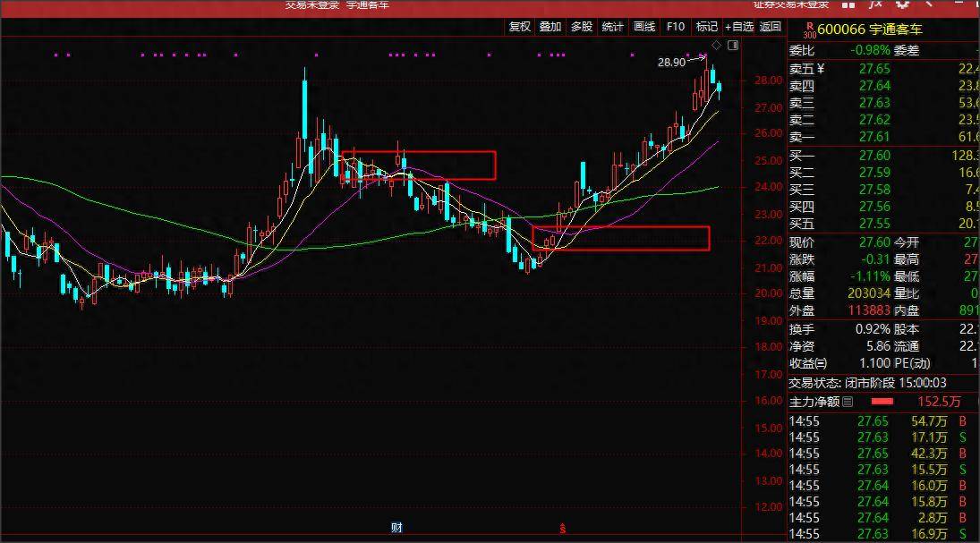Select the 买二 row at 27.59
Screen dimensions: 980x543
883,173
